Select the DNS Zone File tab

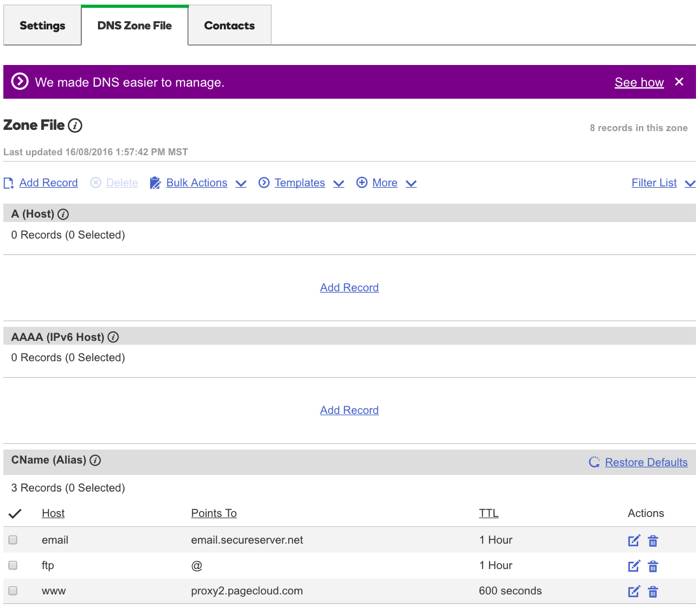coord(134,25)
